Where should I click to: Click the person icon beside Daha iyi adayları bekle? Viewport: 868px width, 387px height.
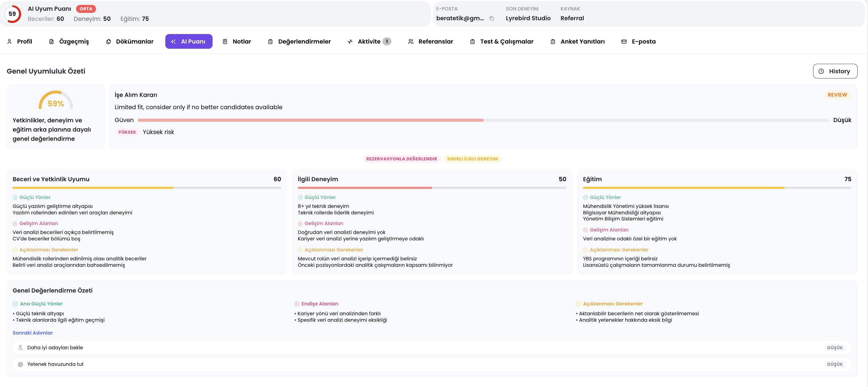(x=21, y=347)
